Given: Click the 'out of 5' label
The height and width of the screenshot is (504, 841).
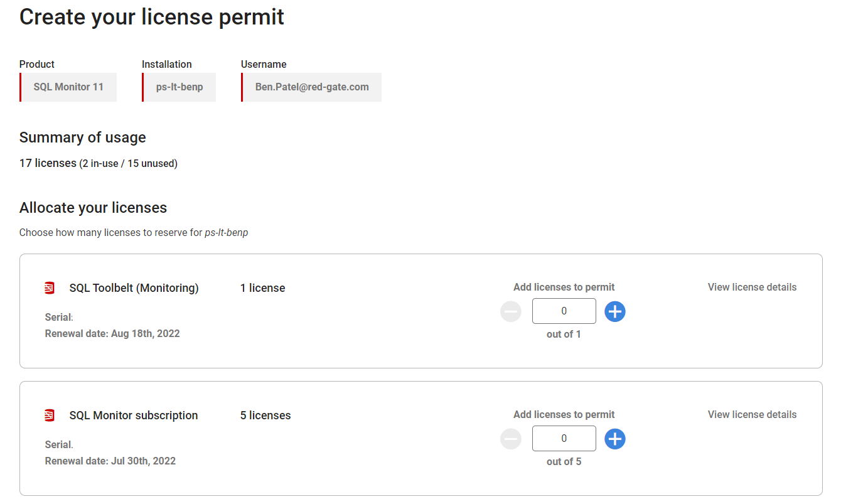Looking at the screenshot, I should [564, 462].
